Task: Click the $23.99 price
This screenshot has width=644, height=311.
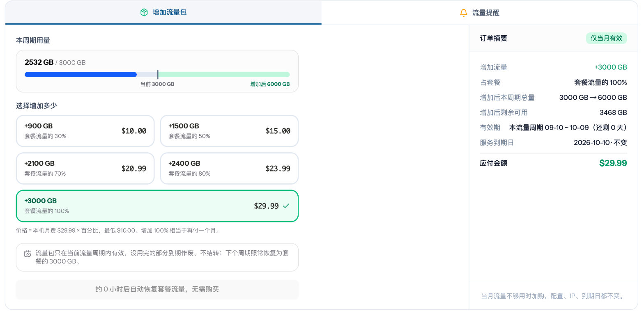Action: click(x=278, y=168)
